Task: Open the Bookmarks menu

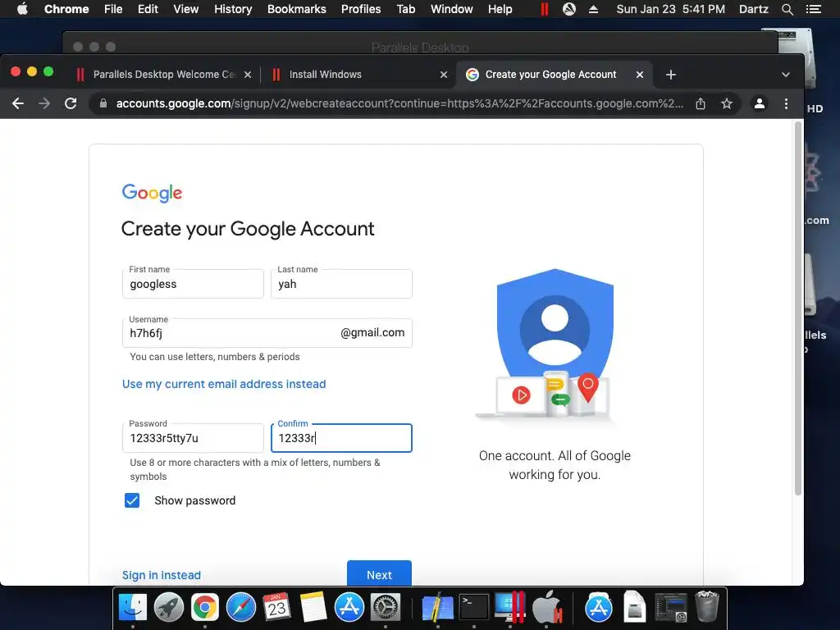Action: pos(297,9)
